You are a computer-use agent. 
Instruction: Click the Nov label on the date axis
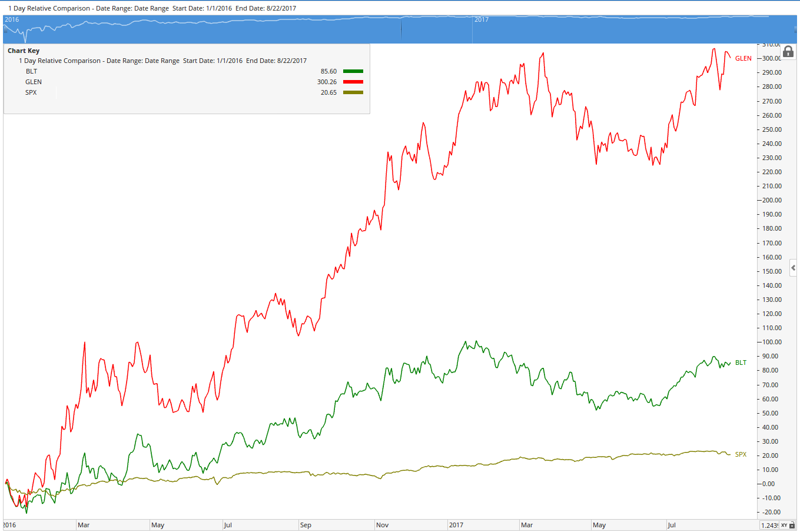(382, 525)
